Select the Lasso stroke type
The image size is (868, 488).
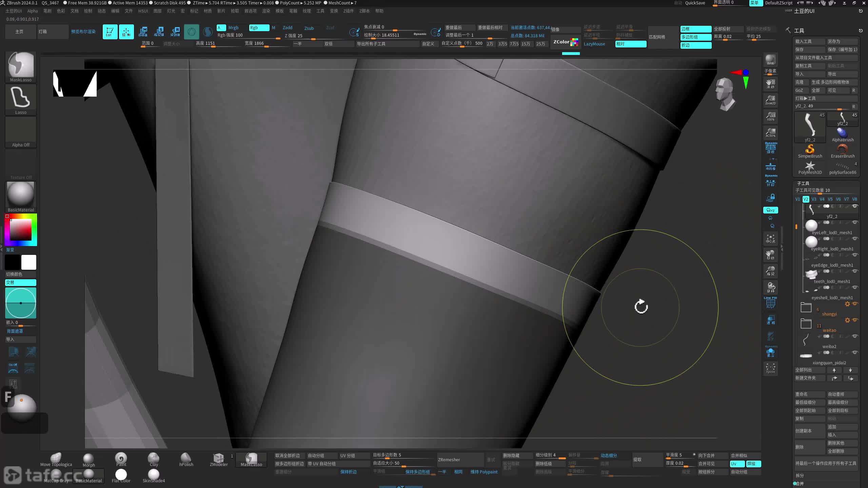[x=21, y=99]
